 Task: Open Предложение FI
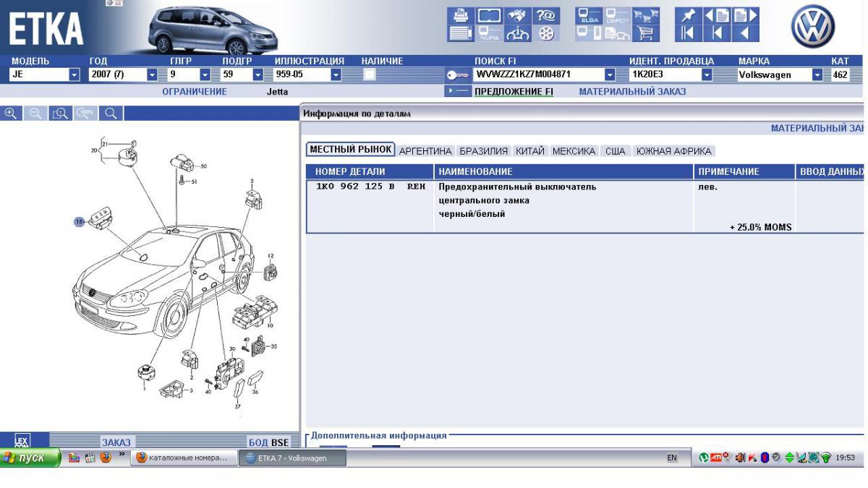514,92
